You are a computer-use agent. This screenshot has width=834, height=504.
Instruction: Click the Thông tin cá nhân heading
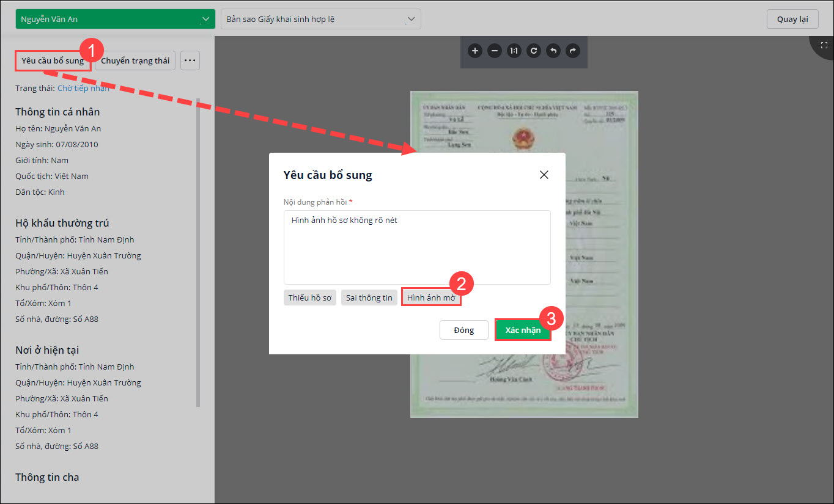point(57,112)
